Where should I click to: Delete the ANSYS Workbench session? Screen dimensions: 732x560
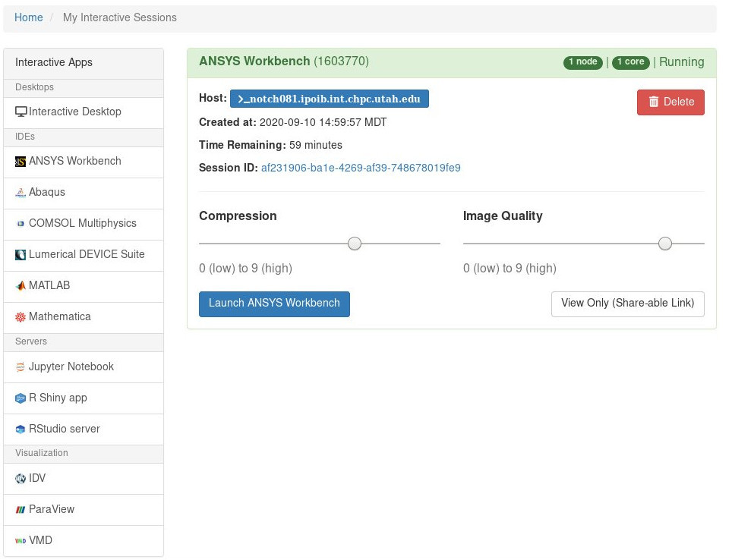tap(670, 102)
